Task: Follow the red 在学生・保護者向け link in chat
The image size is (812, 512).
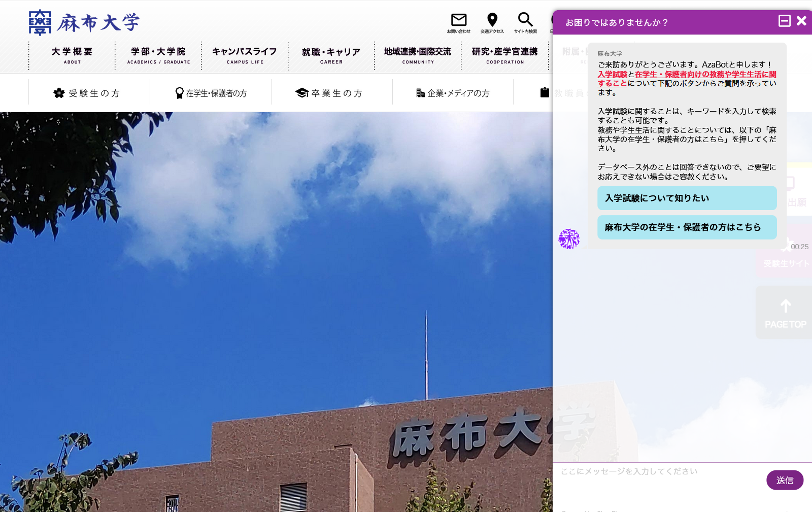Action: (687, 79)
